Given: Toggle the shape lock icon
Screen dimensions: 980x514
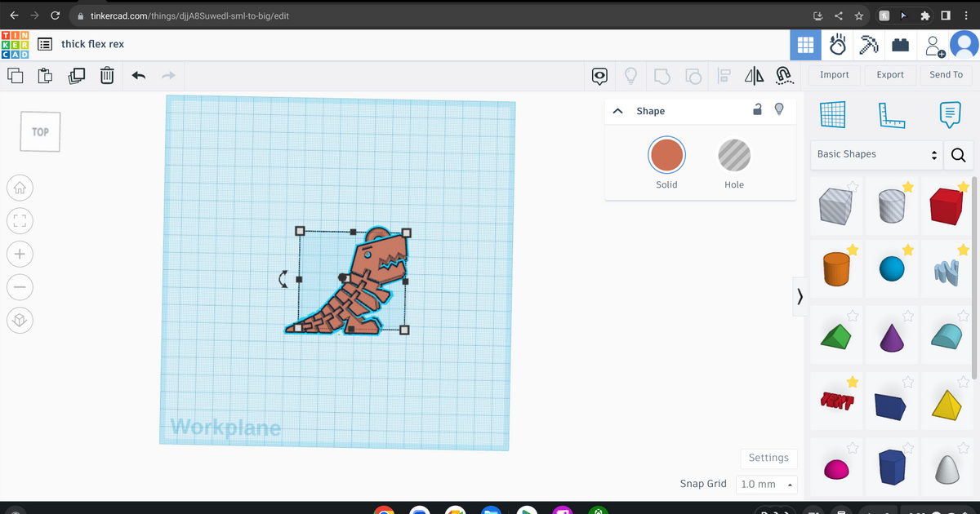Looking at the screenshot, I should 757,110.
